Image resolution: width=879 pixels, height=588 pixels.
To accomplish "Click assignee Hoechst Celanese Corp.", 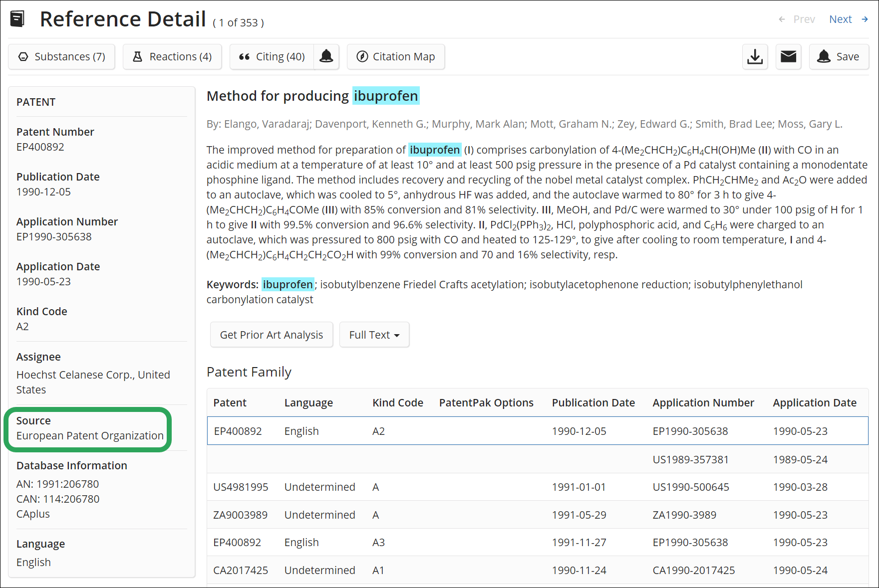I will (93, 382).
